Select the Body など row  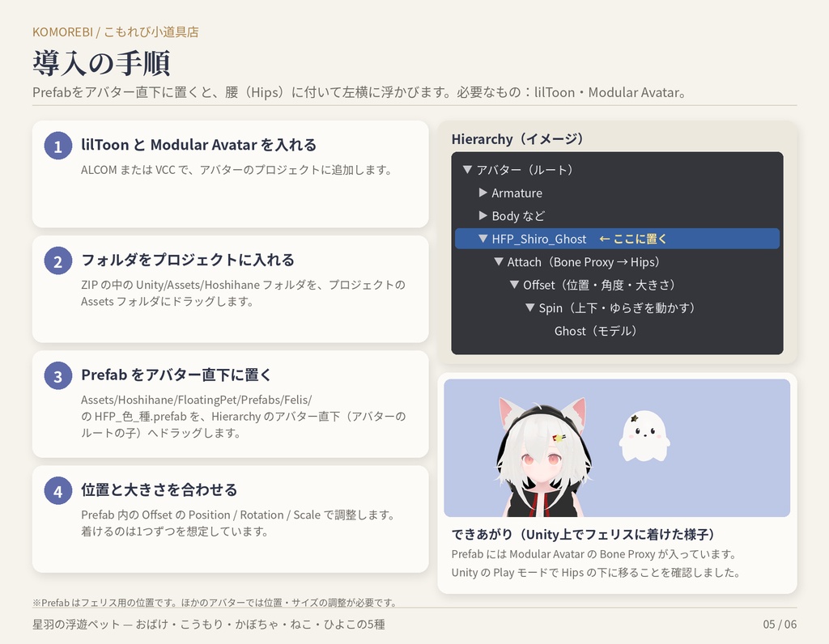(617, 215)
